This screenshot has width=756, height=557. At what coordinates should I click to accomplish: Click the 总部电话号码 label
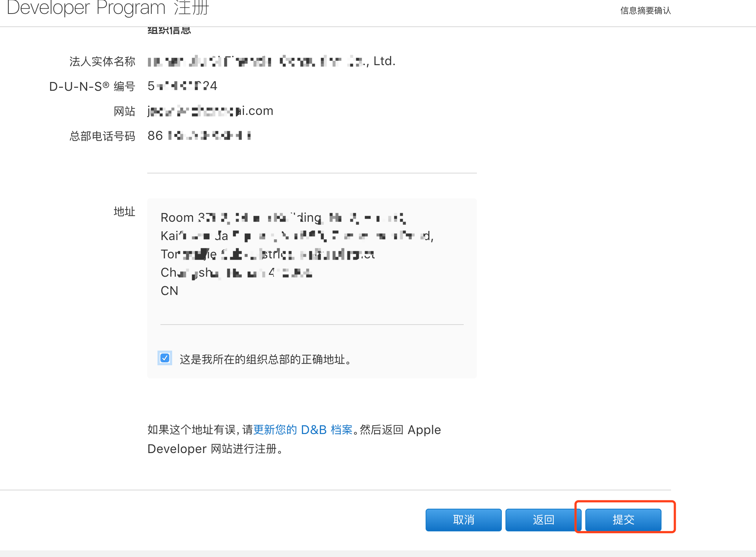tap(103, 136)
